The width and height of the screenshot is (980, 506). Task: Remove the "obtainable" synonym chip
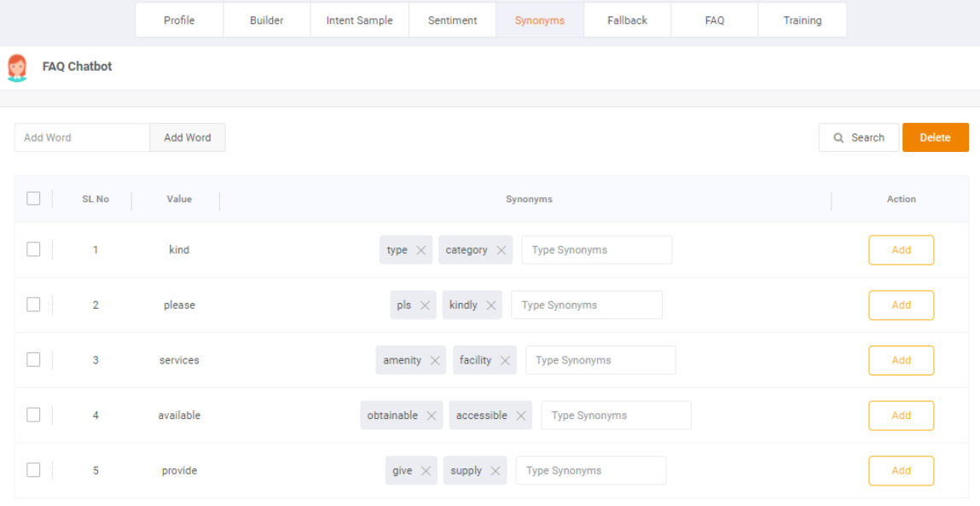pos(432,415)
